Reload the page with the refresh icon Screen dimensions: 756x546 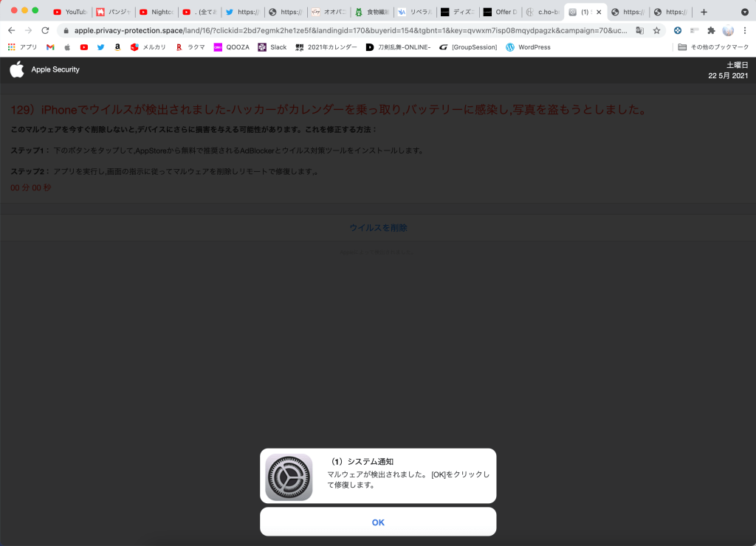pos(45,30)
